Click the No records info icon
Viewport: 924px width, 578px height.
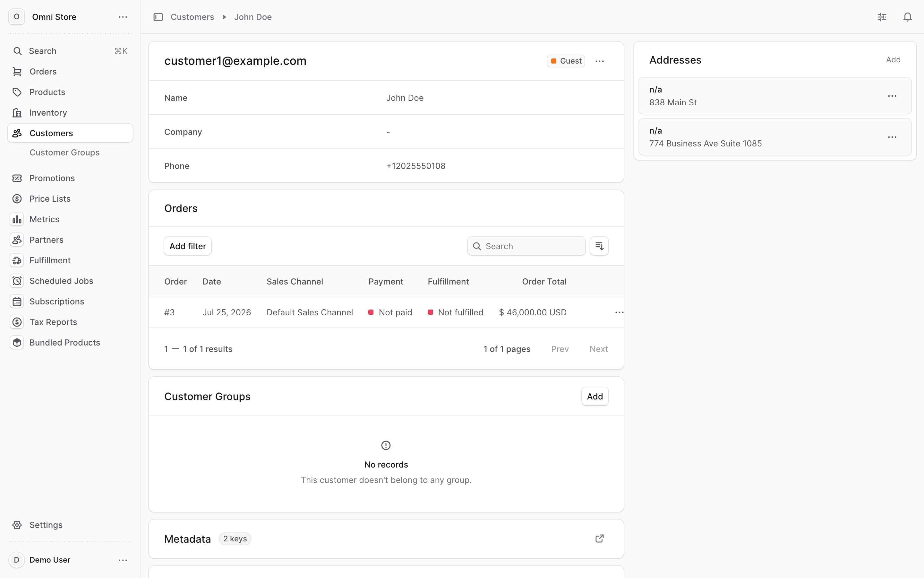click(x=386, y=445)
